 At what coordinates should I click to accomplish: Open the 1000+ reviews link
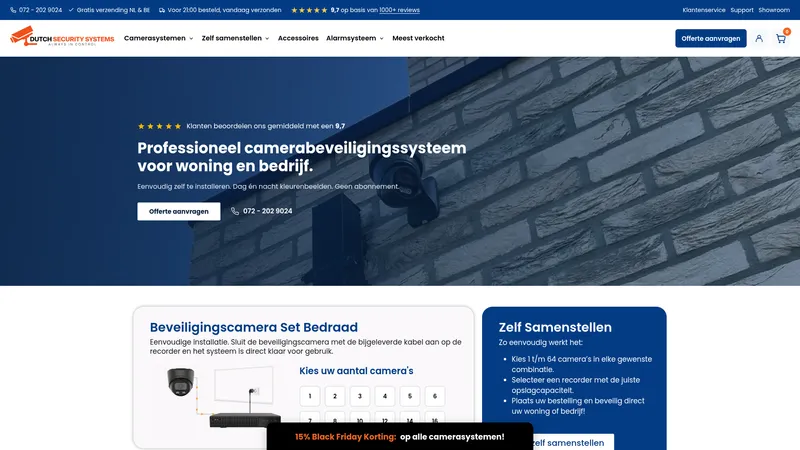pyautogui.click(x=399, y=10)
